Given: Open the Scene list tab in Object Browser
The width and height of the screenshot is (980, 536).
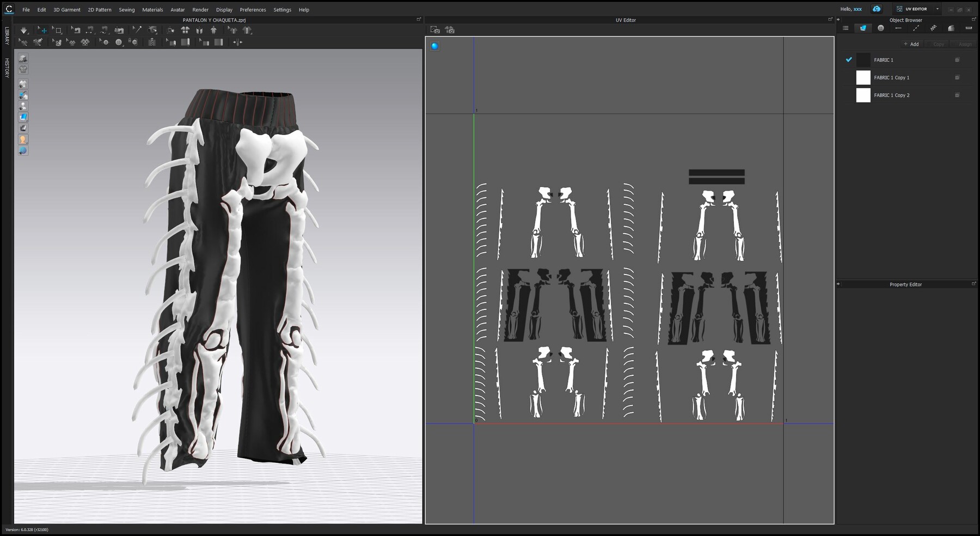Looking at the screenshot, I should point(846,28).
